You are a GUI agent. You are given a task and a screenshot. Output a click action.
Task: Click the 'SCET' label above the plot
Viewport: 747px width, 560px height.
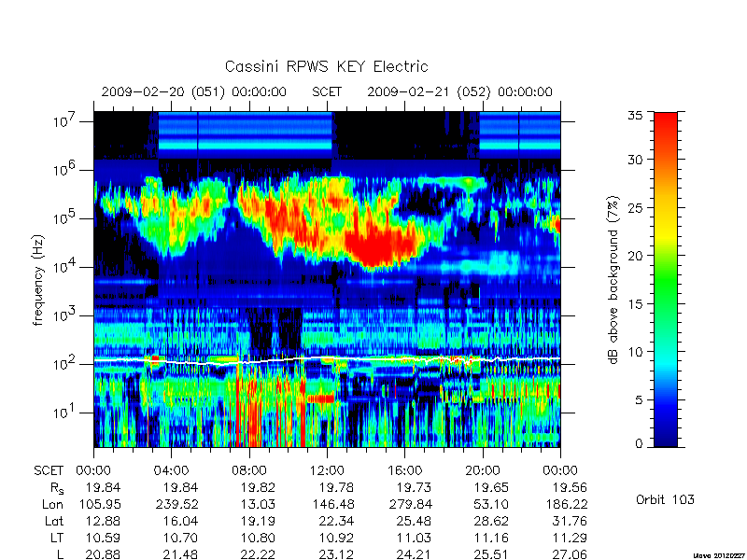click(x=327, y=91)
